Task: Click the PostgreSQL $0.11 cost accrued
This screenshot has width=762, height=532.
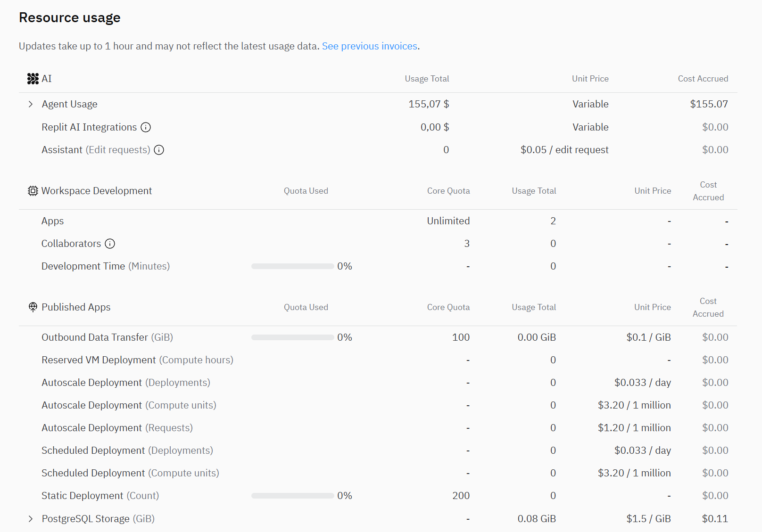Action: point(715,519)
